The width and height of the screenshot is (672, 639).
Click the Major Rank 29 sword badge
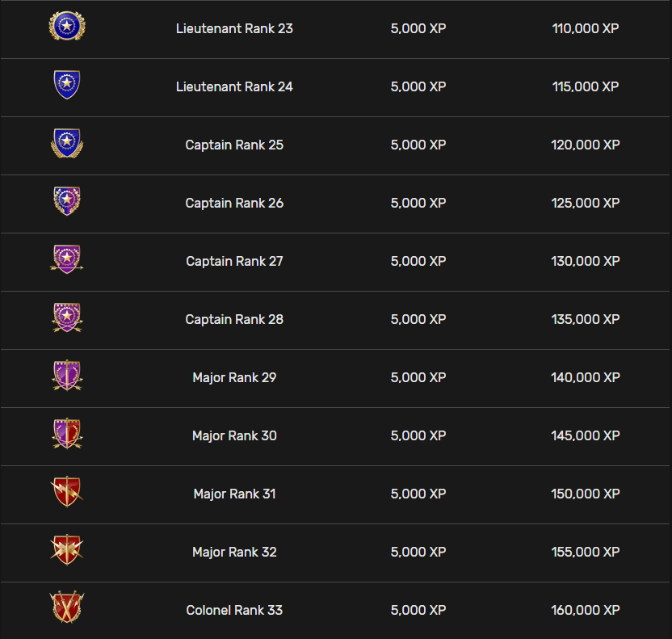66,376
